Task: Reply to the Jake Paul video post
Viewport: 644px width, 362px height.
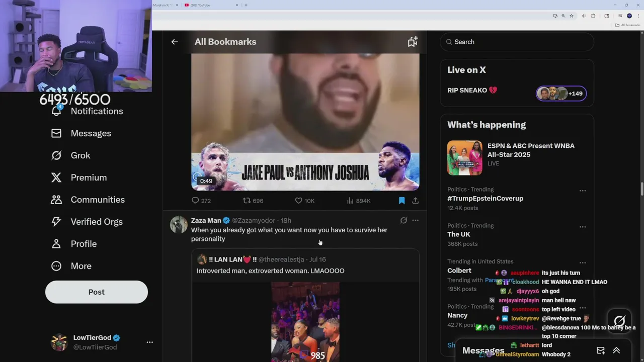Action: point(201,201)
